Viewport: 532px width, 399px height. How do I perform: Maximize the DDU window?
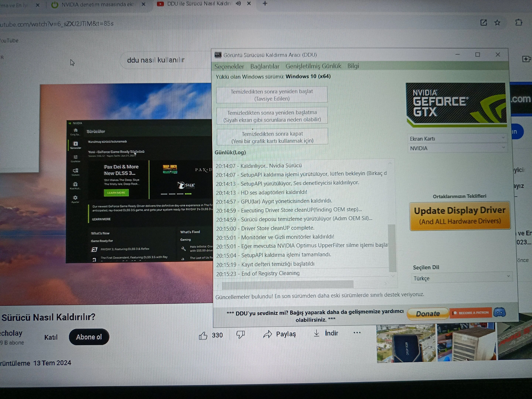click(x=477, y=55)
